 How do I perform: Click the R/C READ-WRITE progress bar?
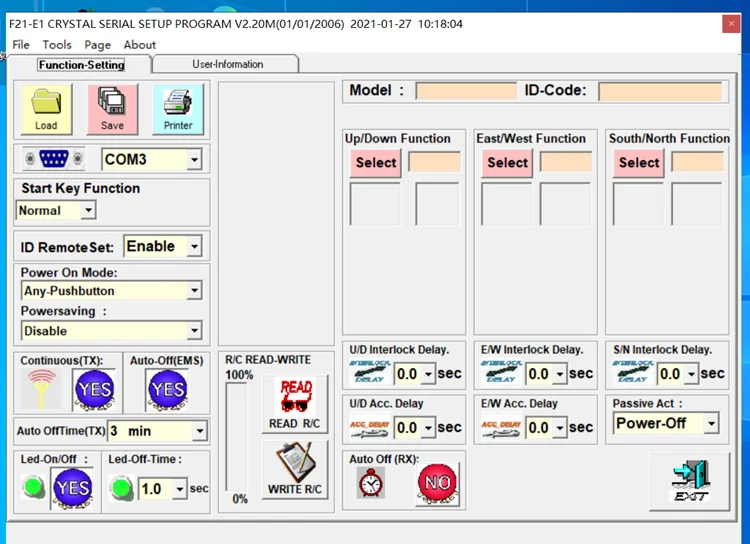click(x=236, y=437)
